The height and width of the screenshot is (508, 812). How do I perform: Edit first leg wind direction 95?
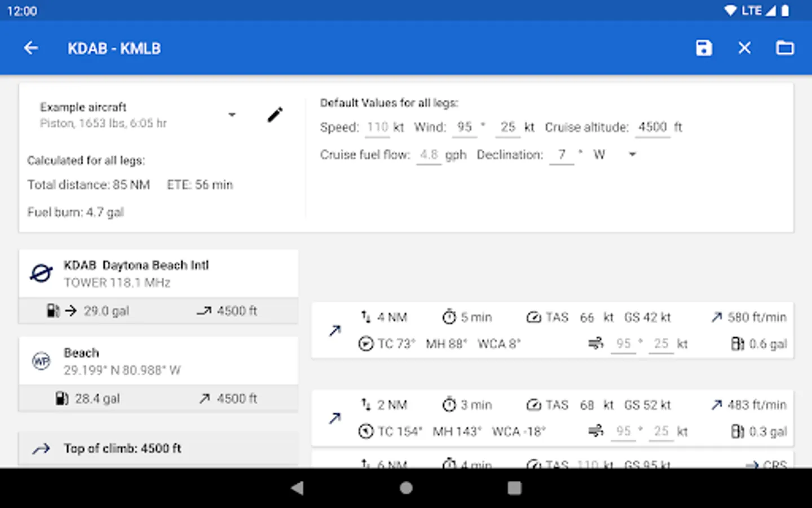(x=623, y=344)
